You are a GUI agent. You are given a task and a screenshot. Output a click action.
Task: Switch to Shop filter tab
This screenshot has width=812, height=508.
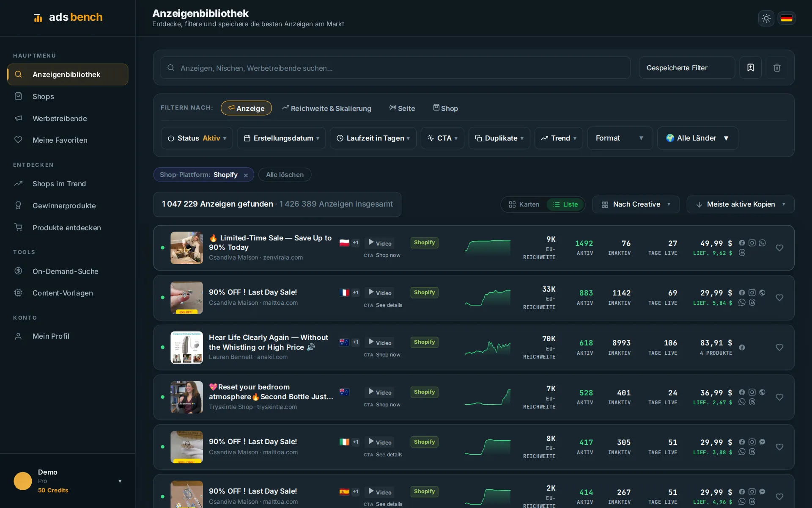(445, 108)
